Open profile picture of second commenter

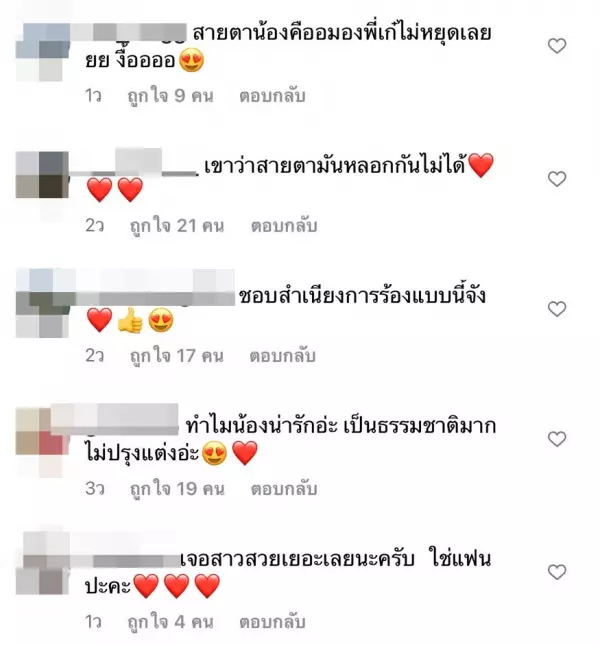[x=42, y=175]
